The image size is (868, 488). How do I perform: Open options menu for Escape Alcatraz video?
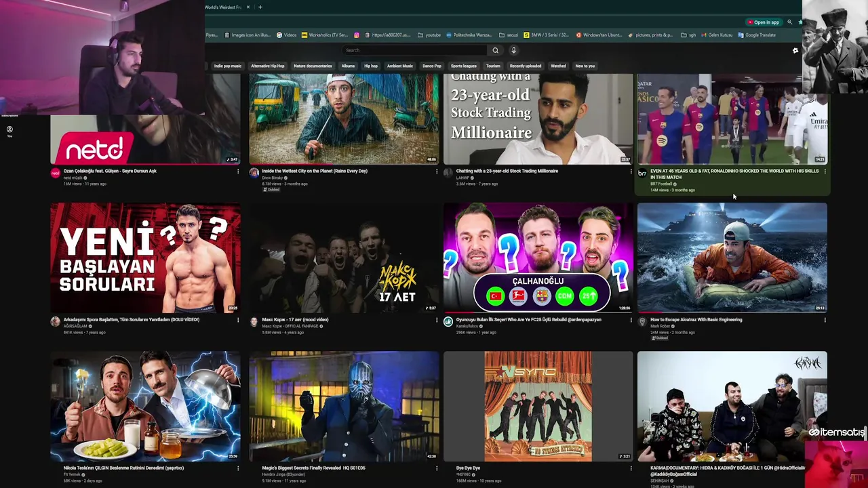pyautogui.click(x=825, y=320)
